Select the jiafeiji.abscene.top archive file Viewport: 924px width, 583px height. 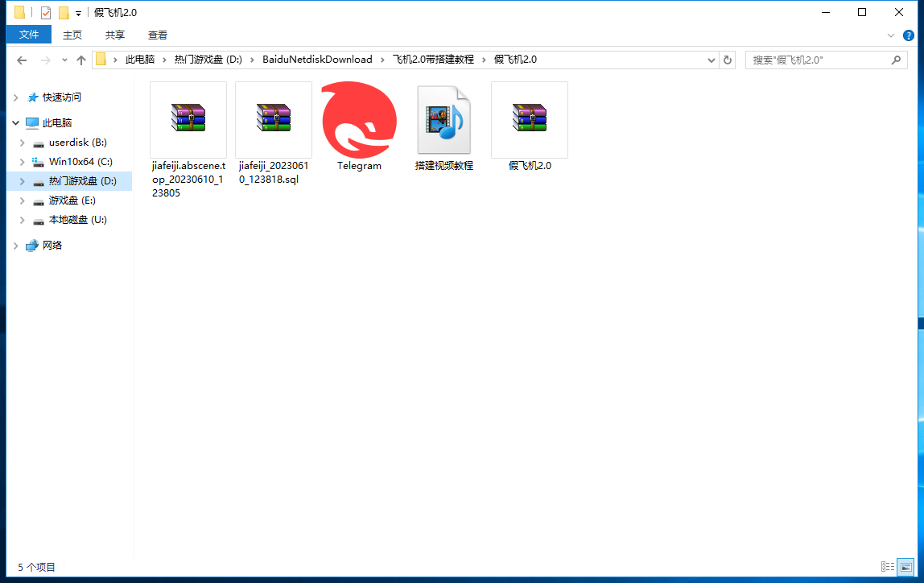pos(188,119)
